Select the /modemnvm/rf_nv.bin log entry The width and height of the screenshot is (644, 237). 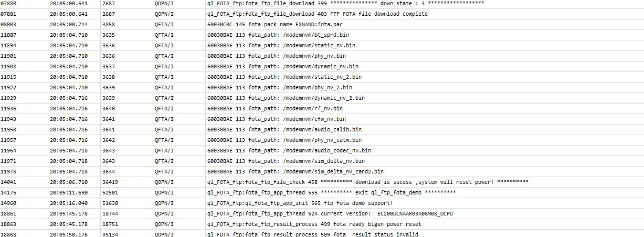tap(275, 108)
